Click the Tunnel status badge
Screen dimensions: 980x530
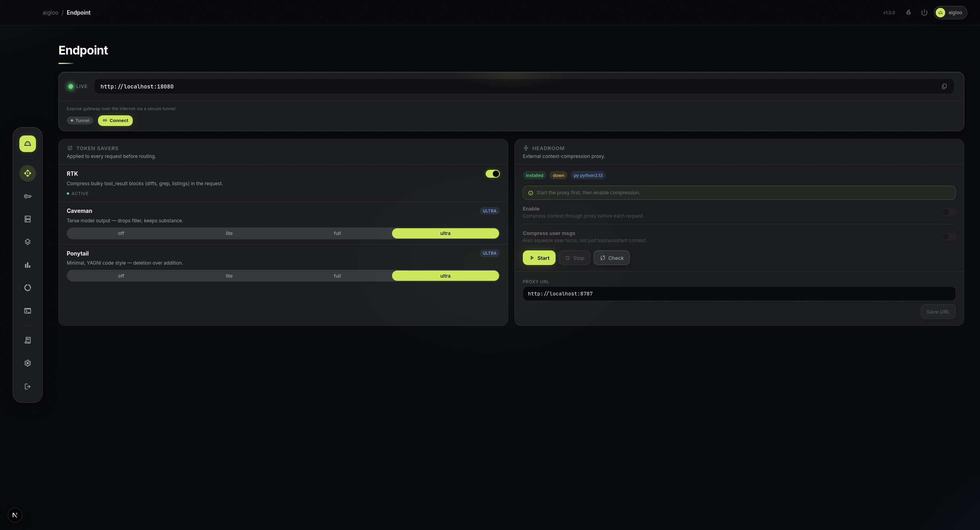[80, 120]
